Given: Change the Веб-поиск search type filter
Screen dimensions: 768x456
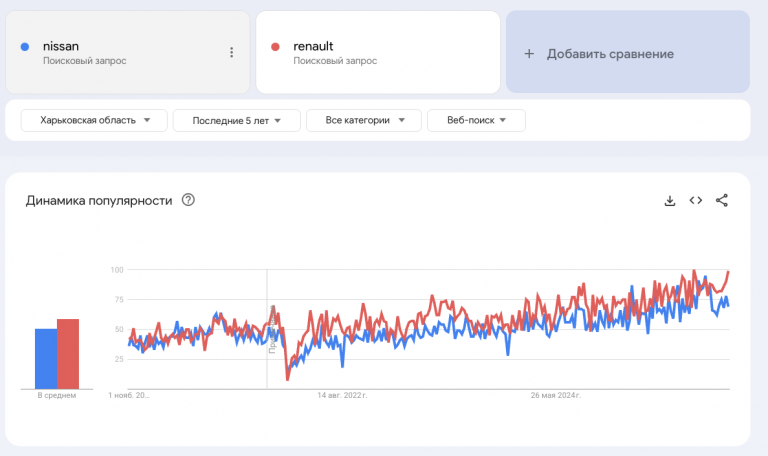Looking at the screenshot, I should [476, 120].
